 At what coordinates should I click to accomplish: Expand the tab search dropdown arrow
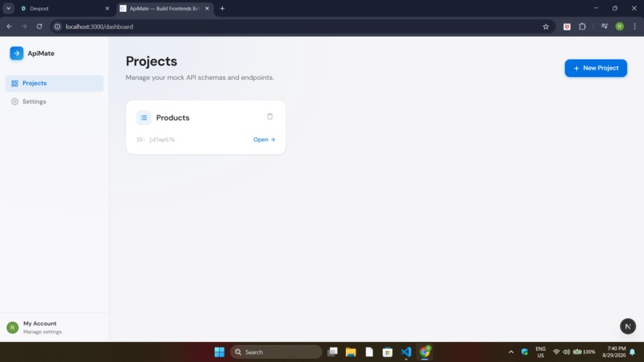8,8
